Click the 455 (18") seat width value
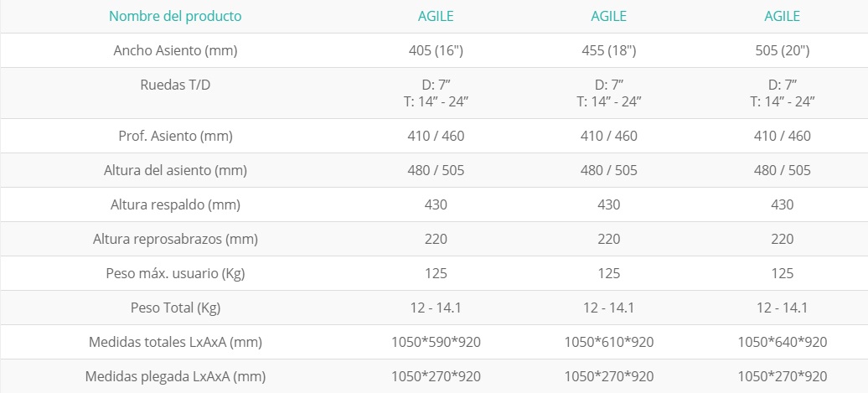The width and height of the screenshot is (868, 393). point(609,50)
